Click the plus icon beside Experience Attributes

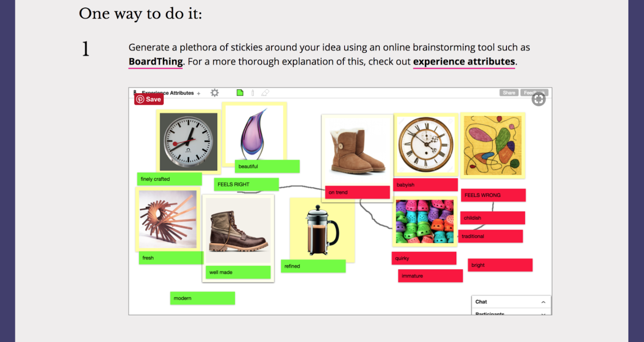tap(199, 93)
